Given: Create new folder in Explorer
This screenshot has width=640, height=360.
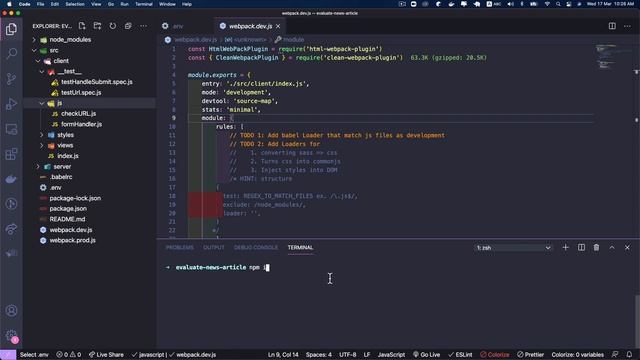Looking at the screenshot, I should 97,26.
